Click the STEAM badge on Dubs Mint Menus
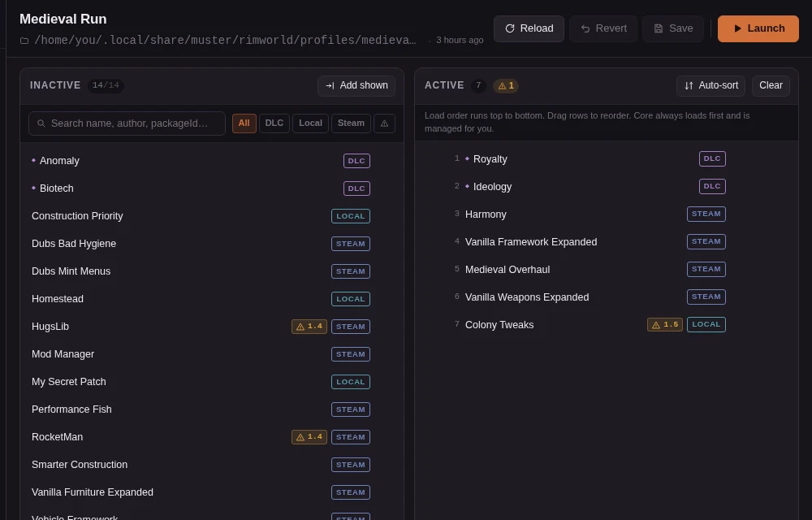The height and width of the screenshot is (520, 812). (351, 271)
